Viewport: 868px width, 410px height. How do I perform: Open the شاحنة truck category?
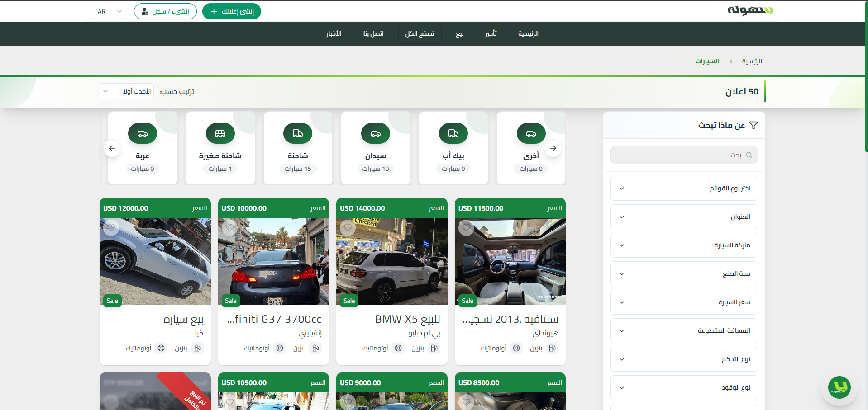[x=297, y=133]
